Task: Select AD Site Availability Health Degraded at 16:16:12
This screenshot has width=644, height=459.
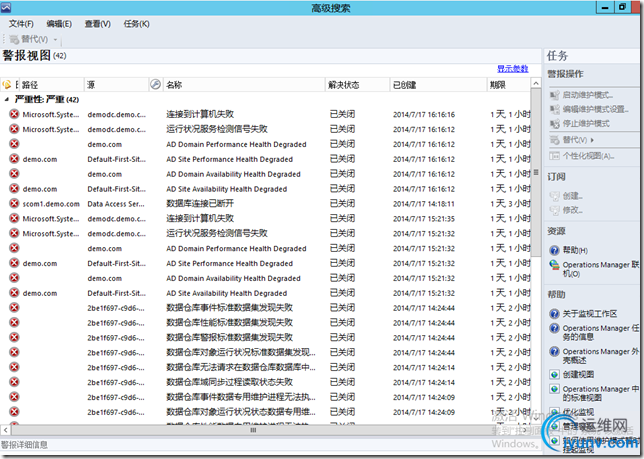Action: 226,189
